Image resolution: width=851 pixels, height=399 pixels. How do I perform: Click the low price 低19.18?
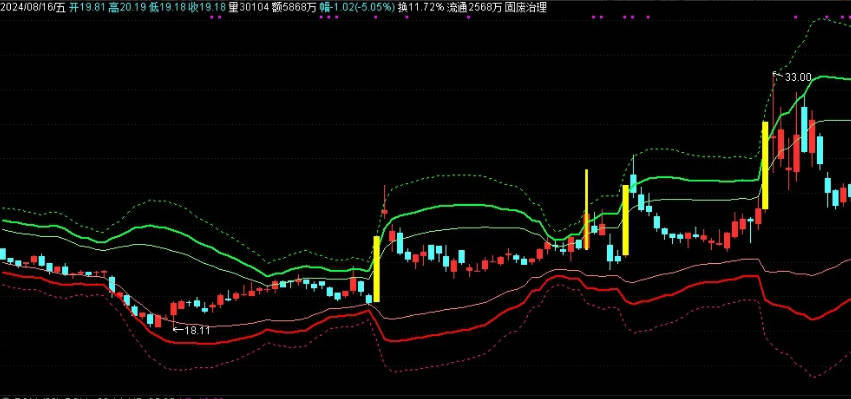tap(168, 7)
